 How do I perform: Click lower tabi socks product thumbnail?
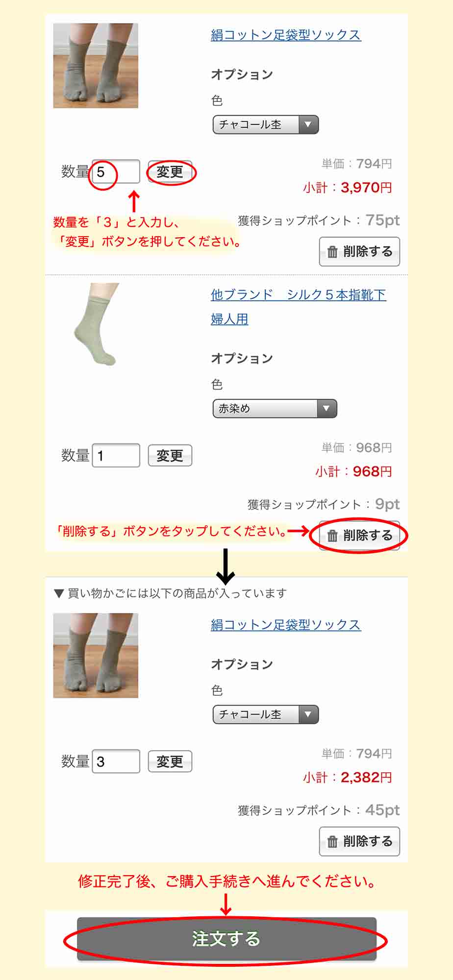[96, 656]
